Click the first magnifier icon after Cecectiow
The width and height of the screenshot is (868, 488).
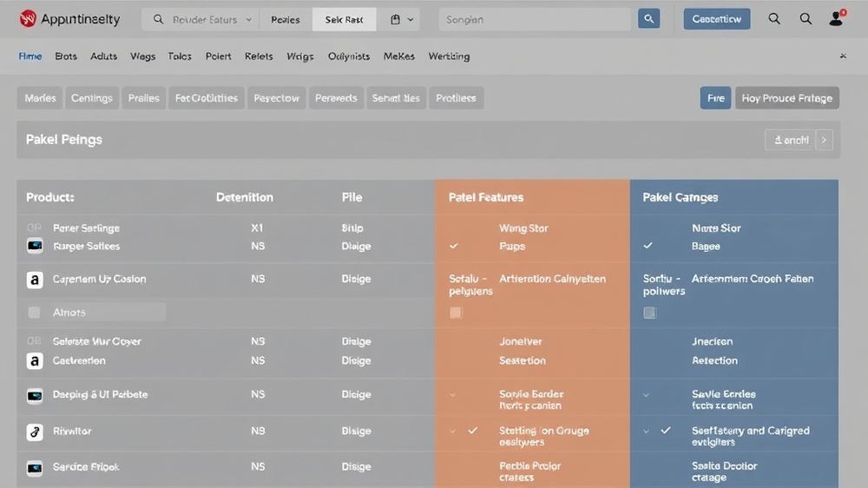coord(774,19)
